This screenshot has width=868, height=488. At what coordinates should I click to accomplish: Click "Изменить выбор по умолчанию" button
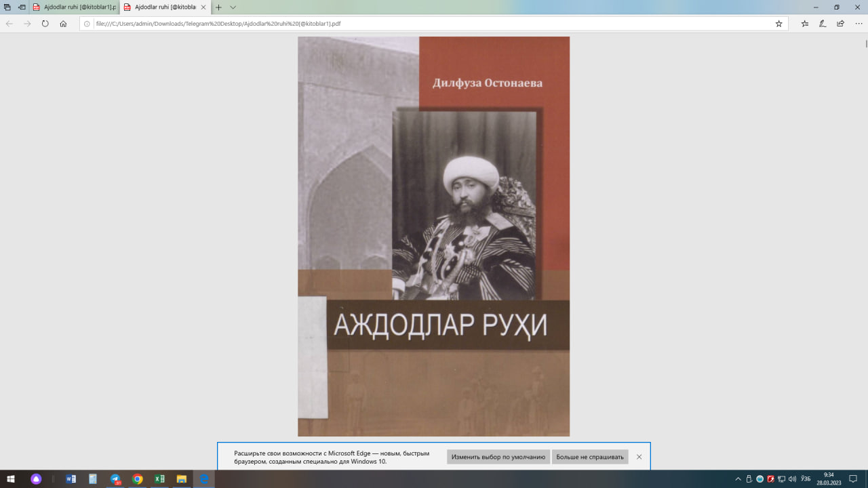[x=498, y=457]
